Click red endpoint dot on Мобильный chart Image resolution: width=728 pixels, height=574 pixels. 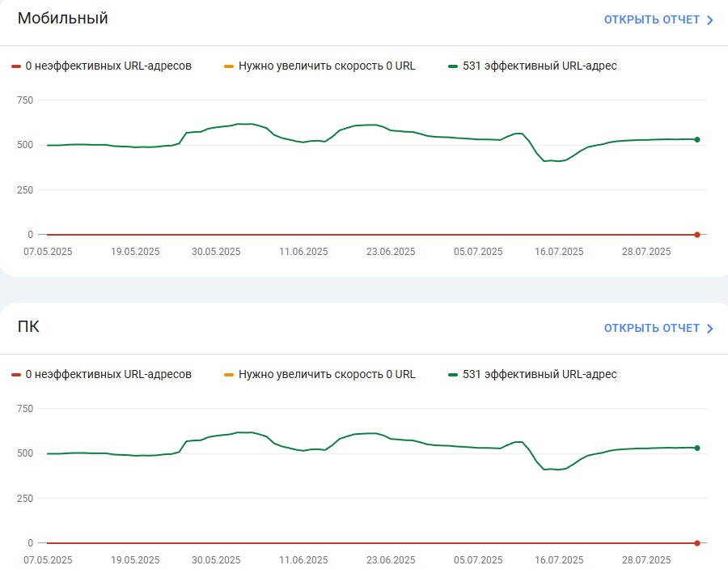point(697,235)
